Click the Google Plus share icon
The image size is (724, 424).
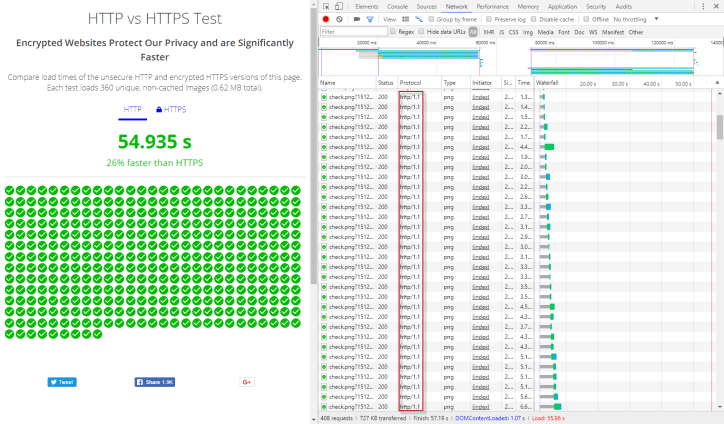[x=247, y=381]
